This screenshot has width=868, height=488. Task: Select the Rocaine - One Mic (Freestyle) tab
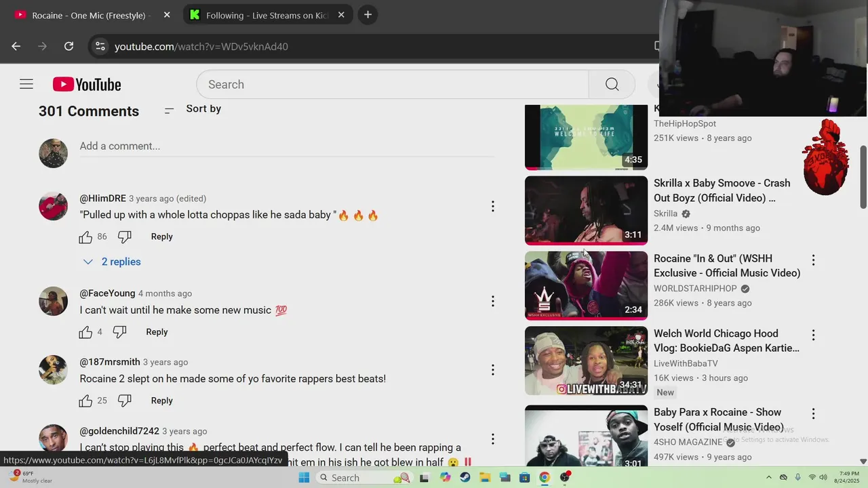tap(92, 15)
